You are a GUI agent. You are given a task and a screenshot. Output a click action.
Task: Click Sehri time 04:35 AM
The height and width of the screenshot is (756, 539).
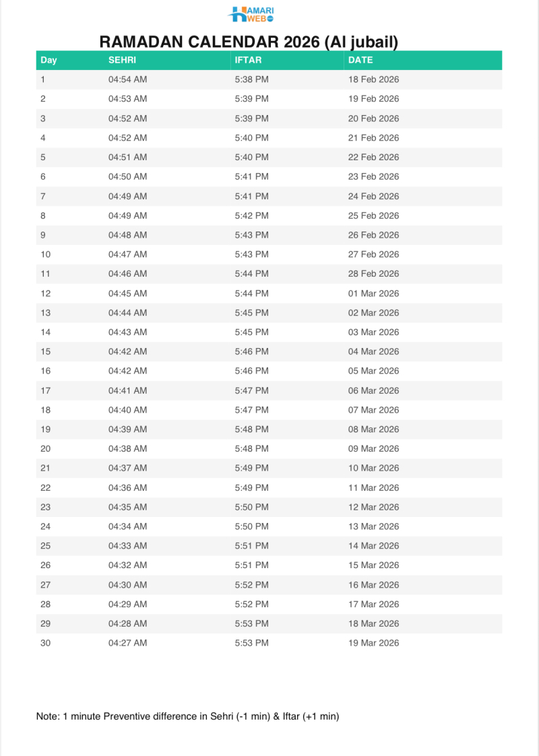(127, 507)
